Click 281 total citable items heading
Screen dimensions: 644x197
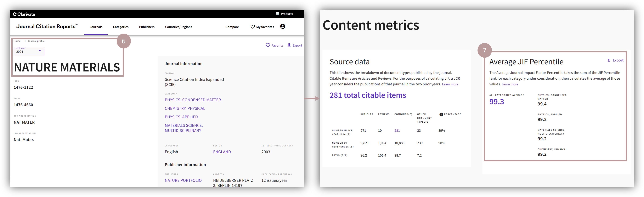[368, 95]
